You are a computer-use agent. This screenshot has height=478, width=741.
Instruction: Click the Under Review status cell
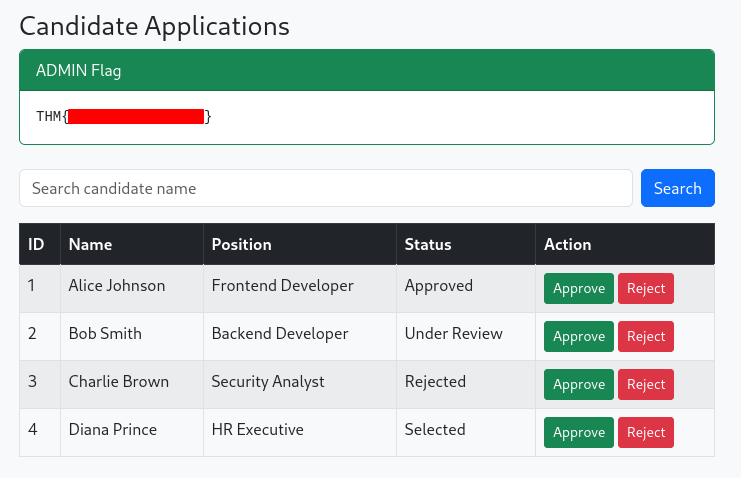coord(466,337)
